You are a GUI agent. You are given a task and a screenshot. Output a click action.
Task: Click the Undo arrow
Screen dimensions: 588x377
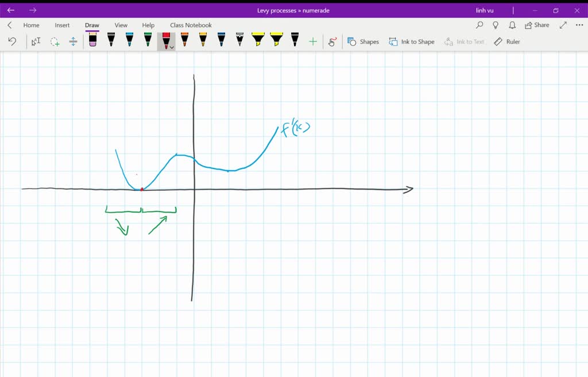(12, 41)
